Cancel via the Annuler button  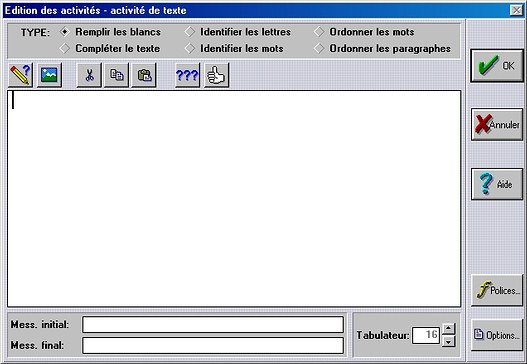pyautogui.click(x=497, y=124)
